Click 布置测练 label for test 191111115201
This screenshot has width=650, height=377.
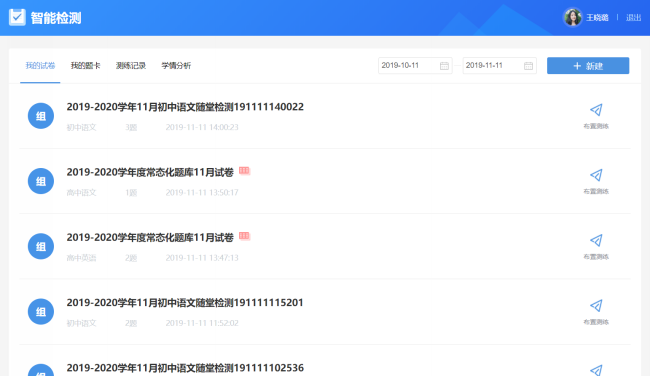pyautogui.click(x=596, y=322)
